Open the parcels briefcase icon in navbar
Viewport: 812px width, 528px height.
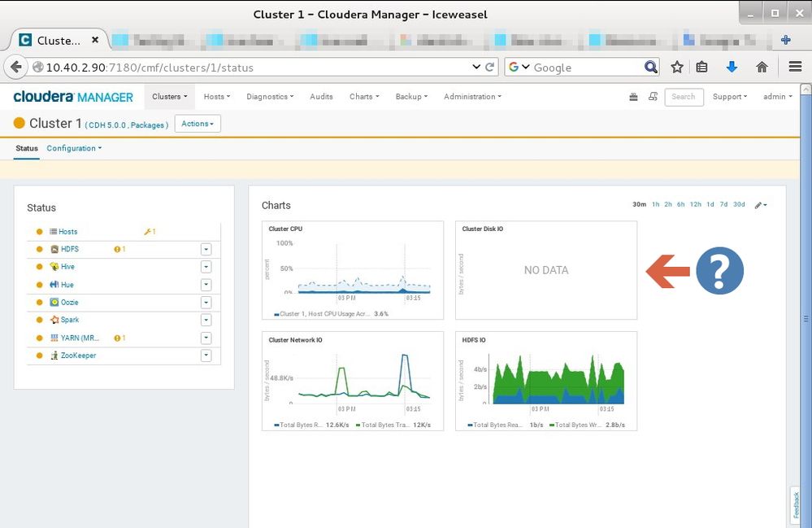(x=633, y=97)
